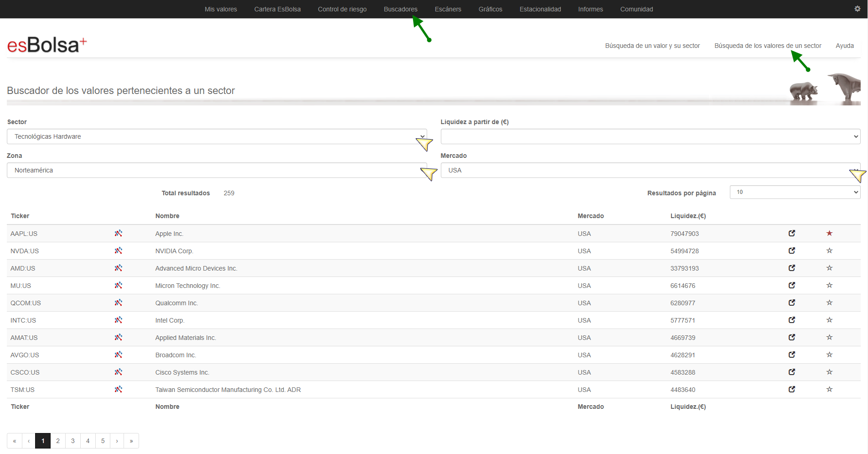Click the chart icon next to AAPL:US
This screenshot has width=868, height=454.
click(118, 233)
